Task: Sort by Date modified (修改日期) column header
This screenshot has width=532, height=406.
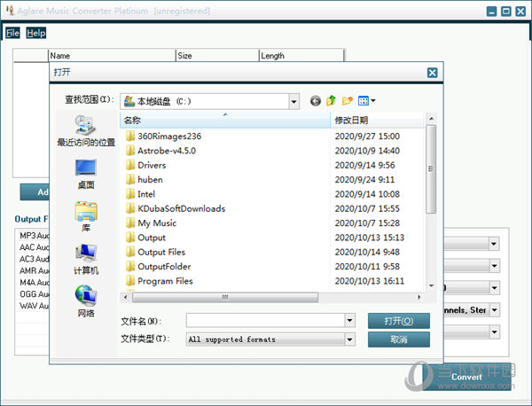Action: tap(377, 120)
